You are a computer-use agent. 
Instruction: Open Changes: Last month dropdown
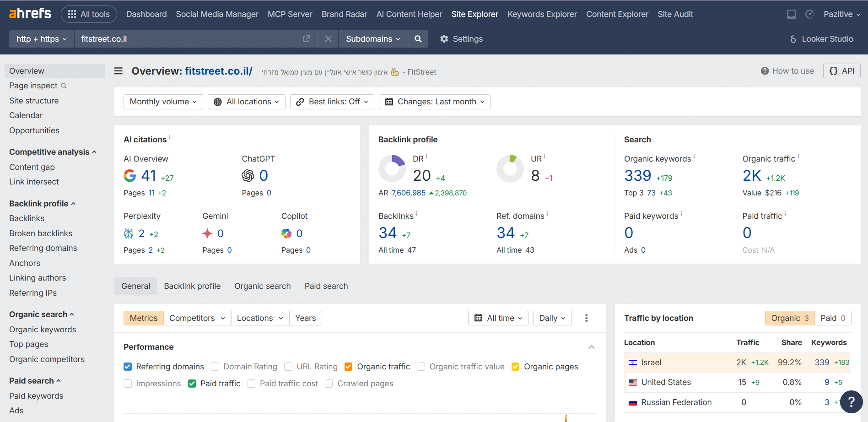(435, 102)
